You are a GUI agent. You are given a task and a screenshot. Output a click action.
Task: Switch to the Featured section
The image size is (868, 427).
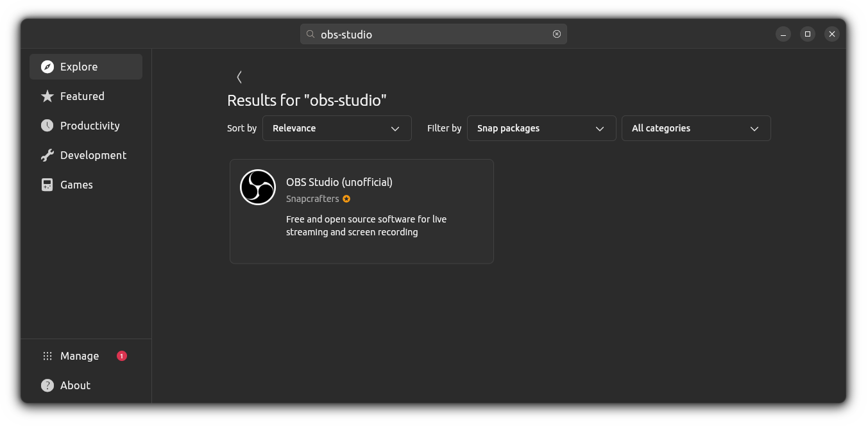click(81, 96)
